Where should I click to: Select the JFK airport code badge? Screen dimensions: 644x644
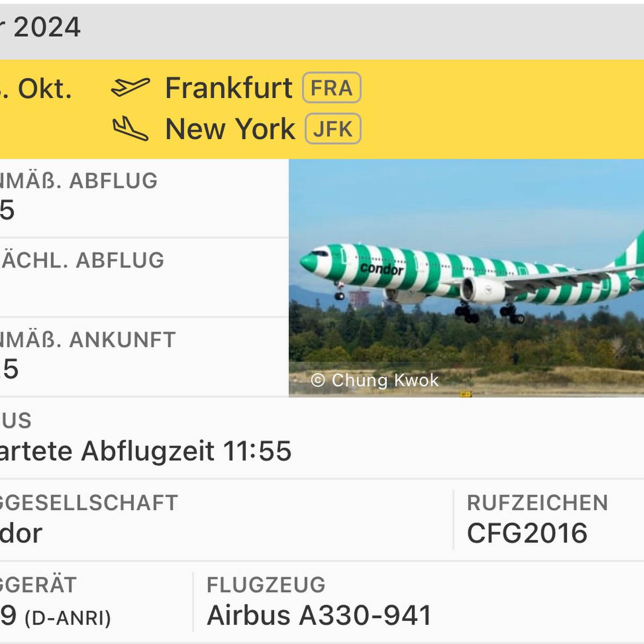[333, 129]
